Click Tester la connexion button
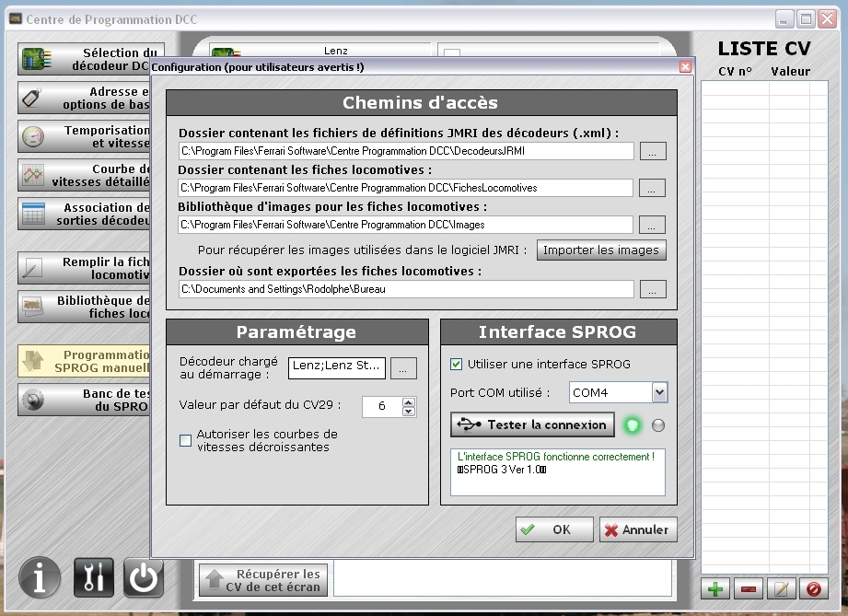The image size is (848, 616). tap(533, 425)
